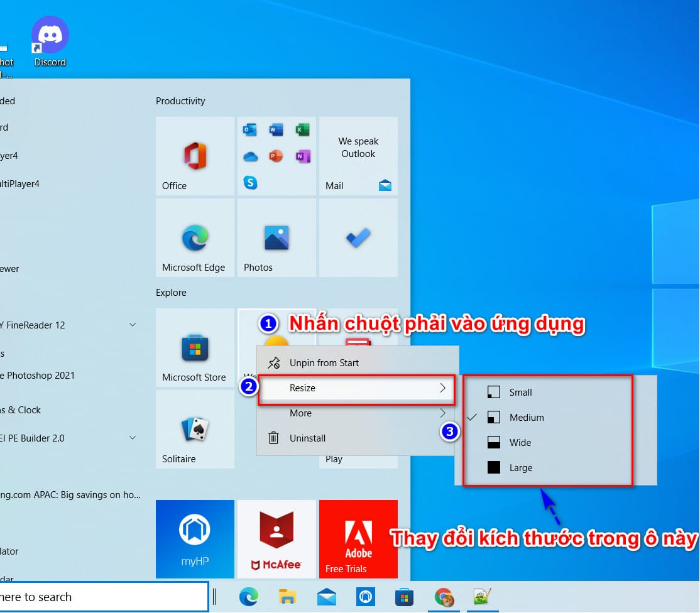This screenshot has height=613, width=700.
Task: Open the McAfee tile
Action: tap(276, 539)
